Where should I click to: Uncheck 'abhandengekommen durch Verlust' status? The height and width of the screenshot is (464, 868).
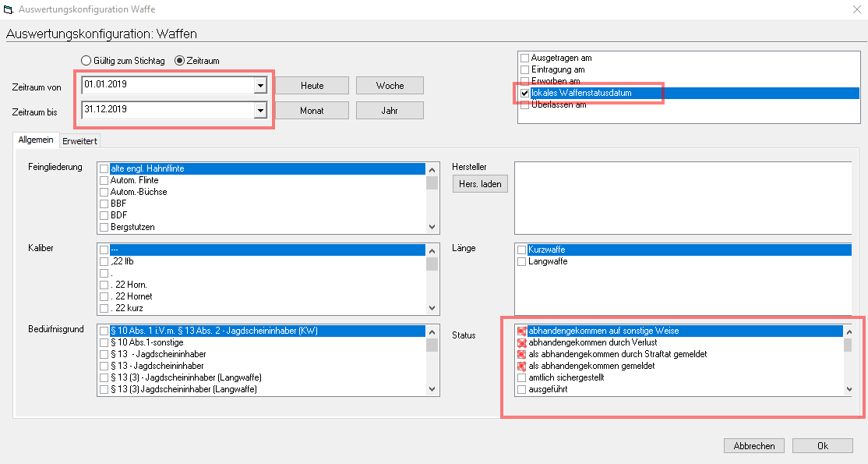tap(522, 343)
